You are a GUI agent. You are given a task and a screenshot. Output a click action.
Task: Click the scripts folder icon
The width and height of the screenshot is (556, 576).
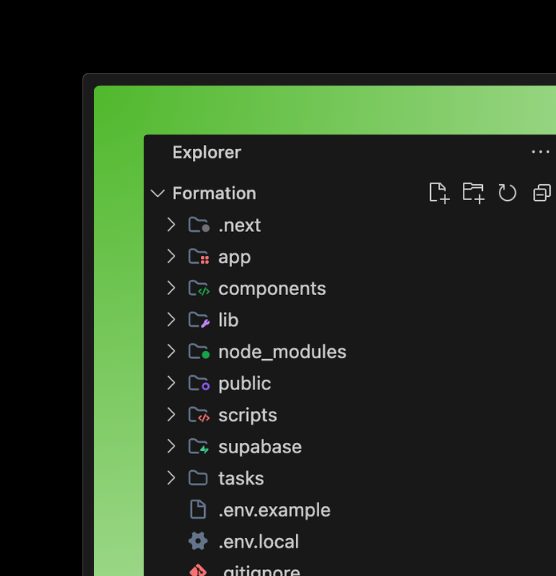coord(199,415)
